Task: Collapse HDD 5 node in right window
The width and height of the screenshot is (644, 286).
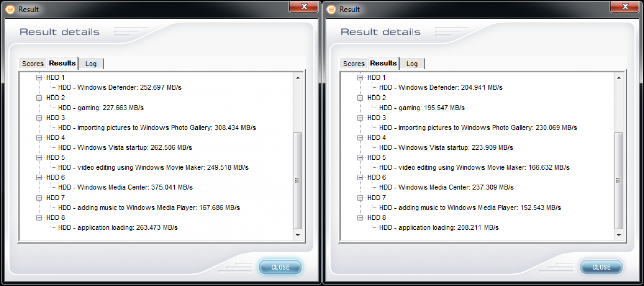Action: pos(360,158)
